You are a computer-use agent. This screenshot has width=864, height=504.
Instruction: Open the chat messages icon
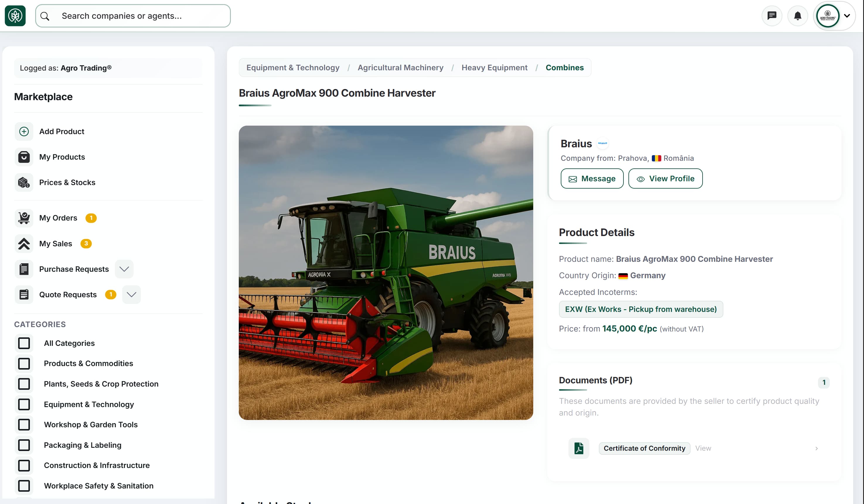pos(772,16)
